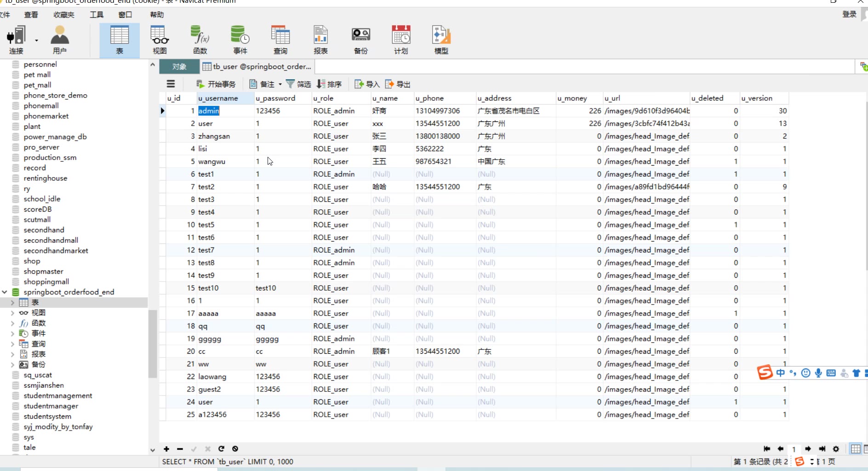Select the Function (函数) toolbar icon
868x471 pixels.
[200, 40]
